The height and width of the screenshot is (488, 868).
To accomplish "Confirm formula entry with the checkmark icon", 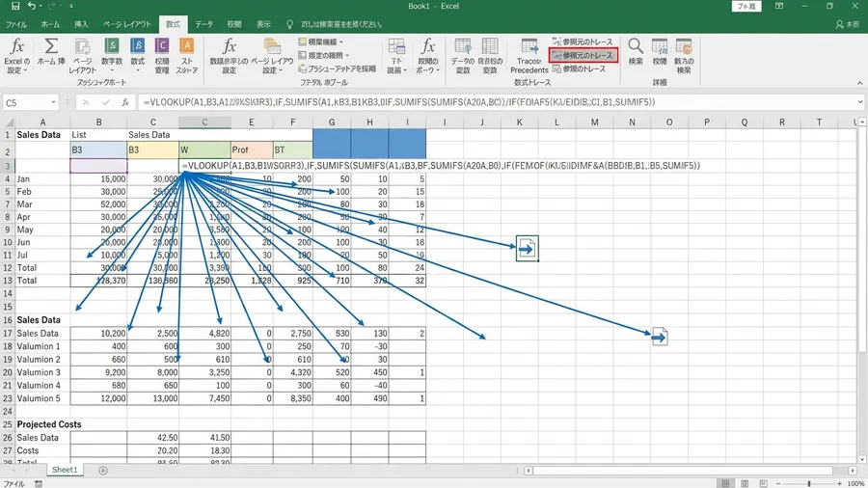I will [106, 102].
